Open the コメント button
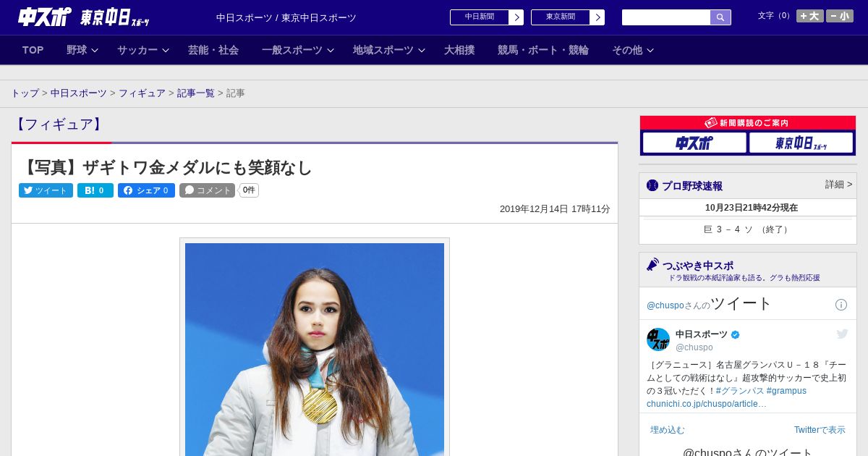 pyautogui.click(x=208, y=190)
